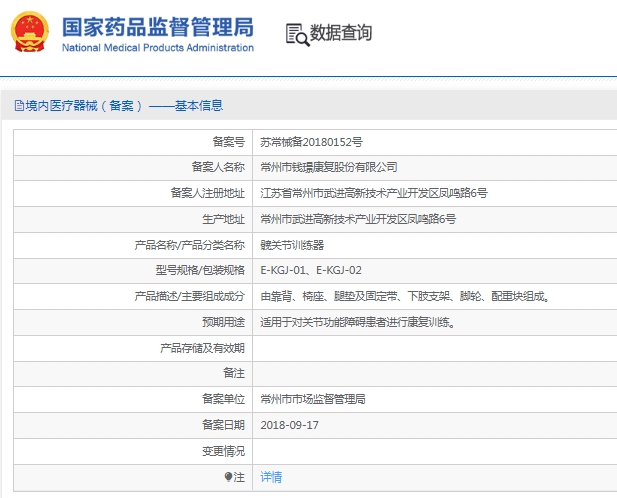Open the 详情 details link

point(271,477)
